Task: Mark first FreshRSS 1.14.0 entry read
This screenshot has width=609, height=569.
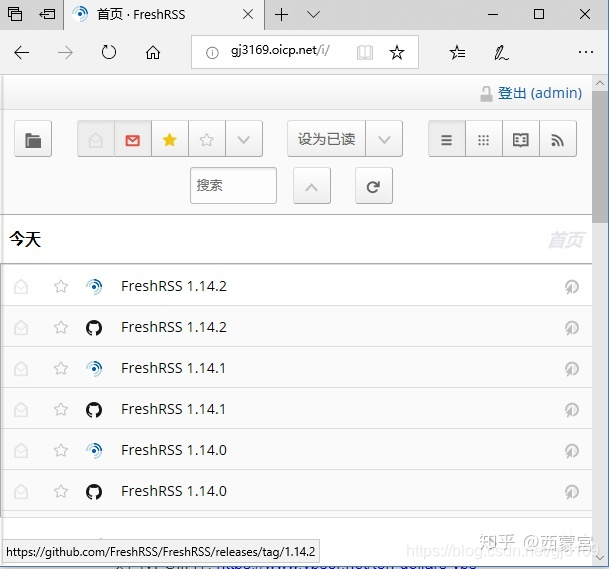Action: coord(21,451)
